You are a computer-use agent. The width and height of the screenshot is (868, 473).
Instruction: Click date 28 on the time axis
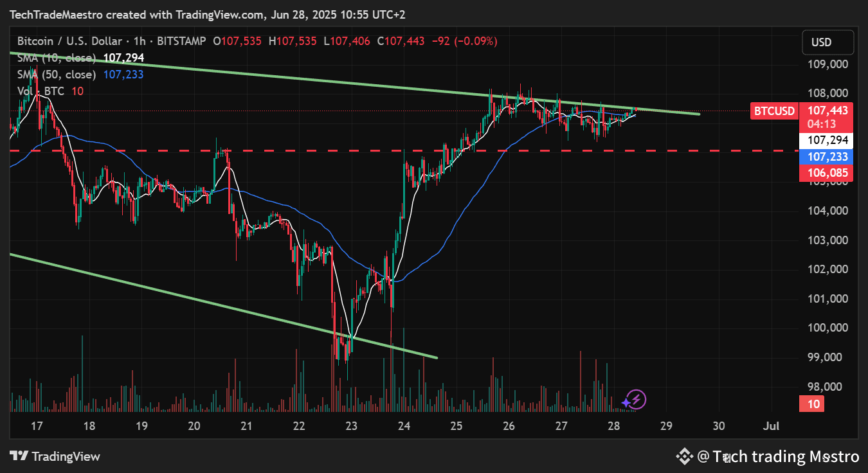pyautogui.click(x=614, y=425)
